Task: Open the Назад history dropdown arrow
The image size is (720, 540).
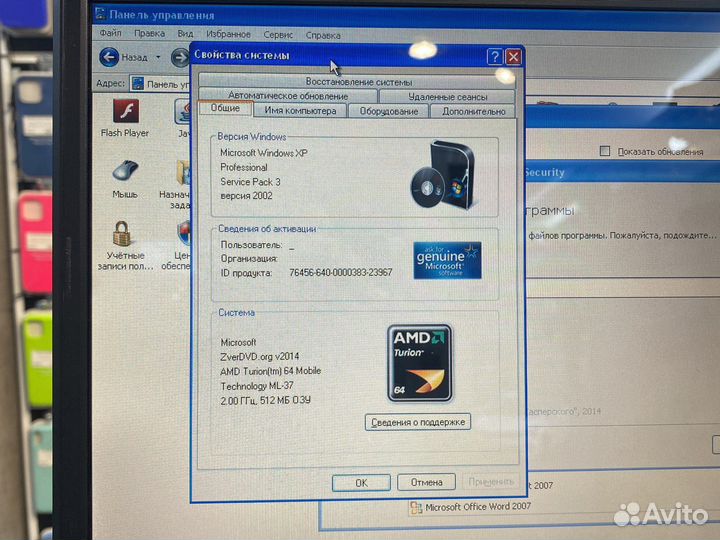Action: (158, 57)
